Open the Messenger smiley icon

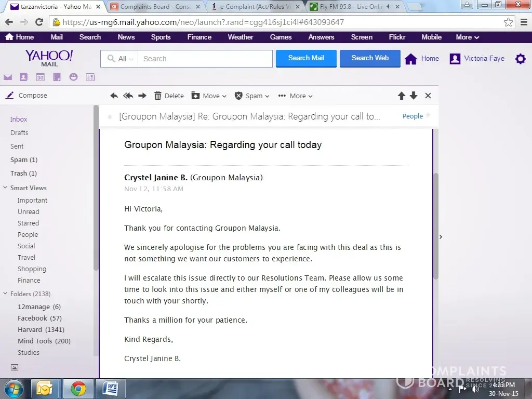73,77
